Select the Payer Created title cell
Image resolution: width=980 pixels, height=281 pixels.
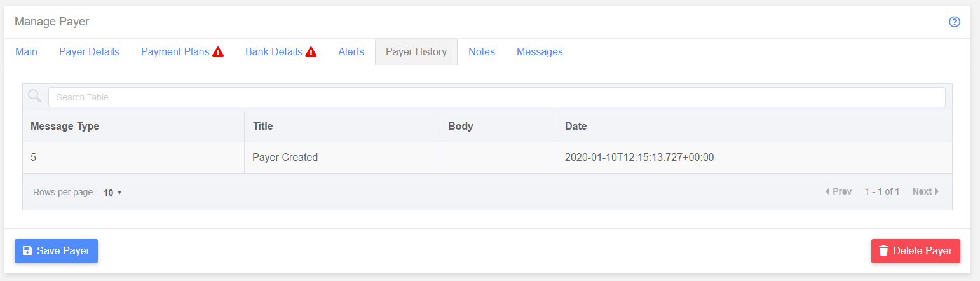(x=342, y=157)
